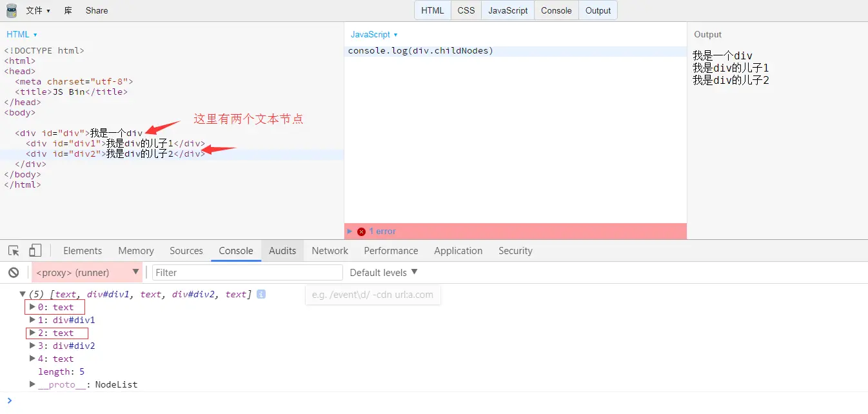This screenshot has width=868, height=414.
Task: Expand the __proto__: NodeList entry
Action: [33, 384]
